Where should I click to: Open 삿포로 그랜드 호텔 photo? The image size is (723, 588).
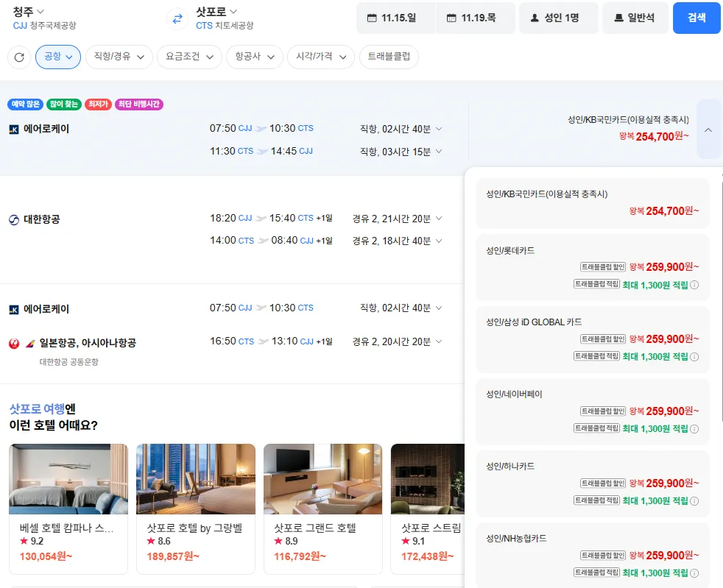tap(322, 479)
